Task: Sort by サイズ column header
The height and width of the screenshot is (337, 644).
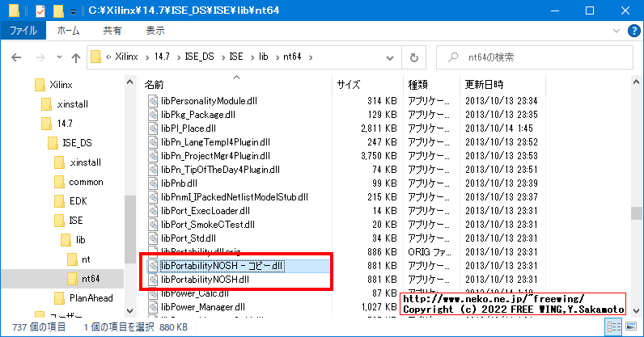Action: (x=348, y=85)
